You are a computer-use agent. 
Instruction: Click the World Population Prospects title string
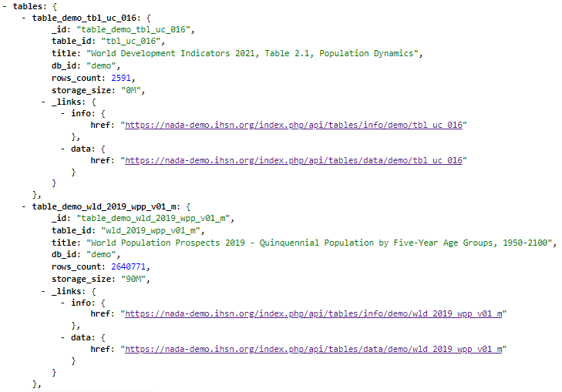(x=319, y=243)
